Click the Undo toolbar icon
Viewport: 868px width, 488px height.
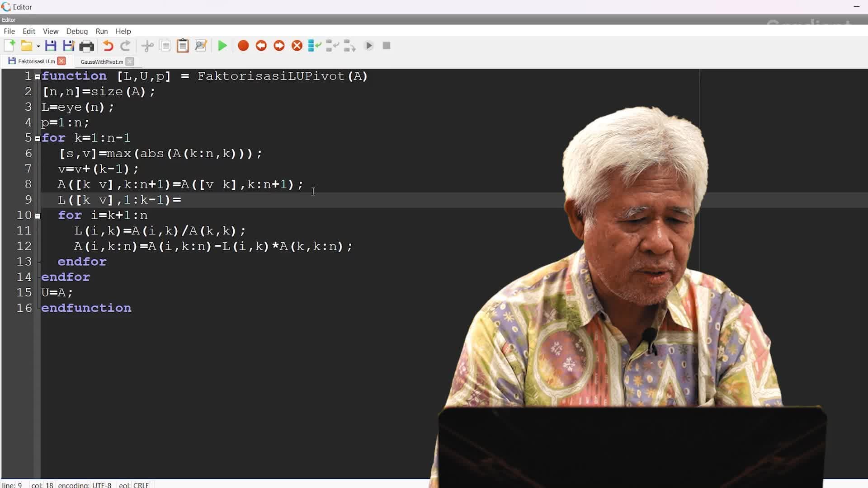coord(107,45)
